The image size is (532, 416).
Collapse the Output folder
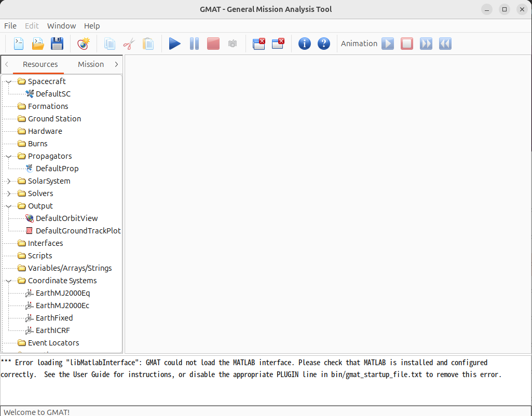9,206
